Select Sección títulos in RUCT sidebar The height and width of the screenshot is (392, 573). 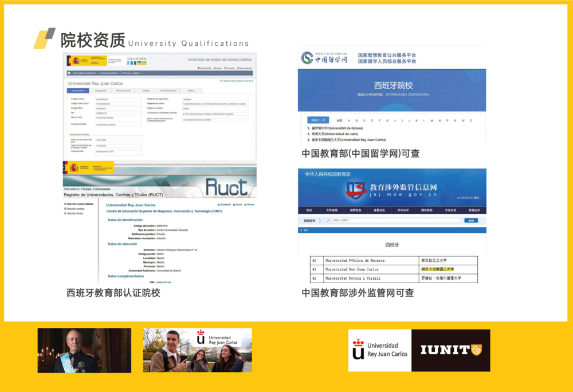point(74,213)
